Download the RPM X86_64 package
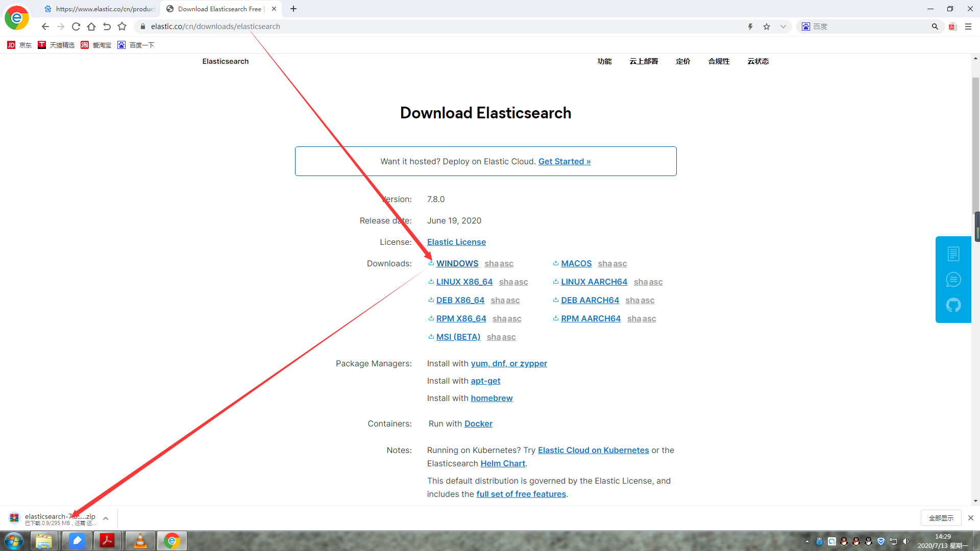Screen dimensions: 980x551 coord(461,318)
